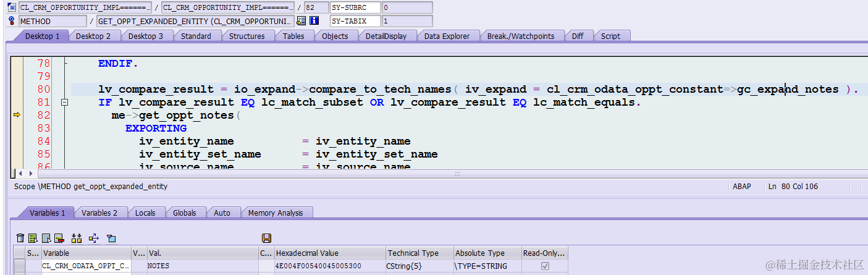Click the CString{5} technical type cell
This screenshot has height=275, width=868.
[x=419, y=266]
